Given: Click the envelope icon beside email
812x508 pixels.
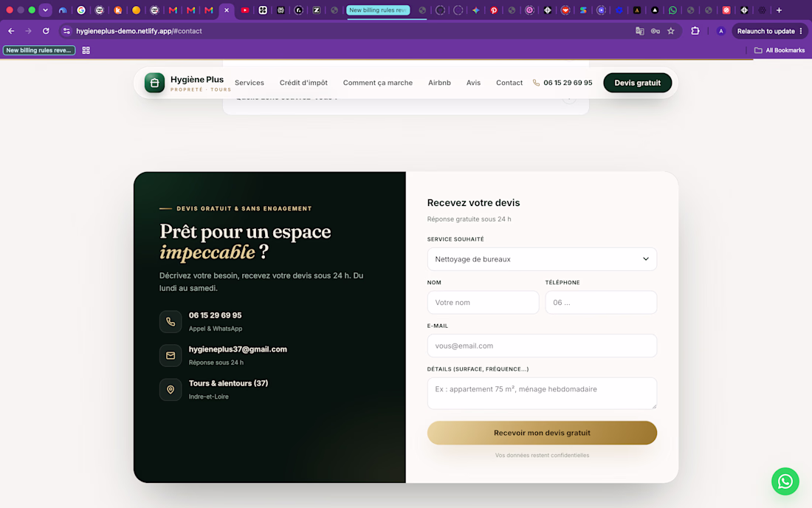Looking at the screenshot, I should click(171, 356).
